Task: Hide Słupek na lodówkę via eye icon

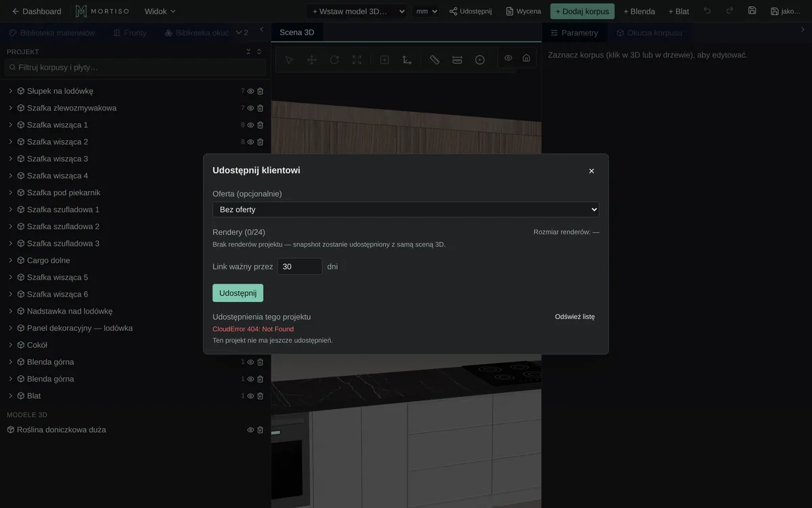Action: (x=250, y=91)
